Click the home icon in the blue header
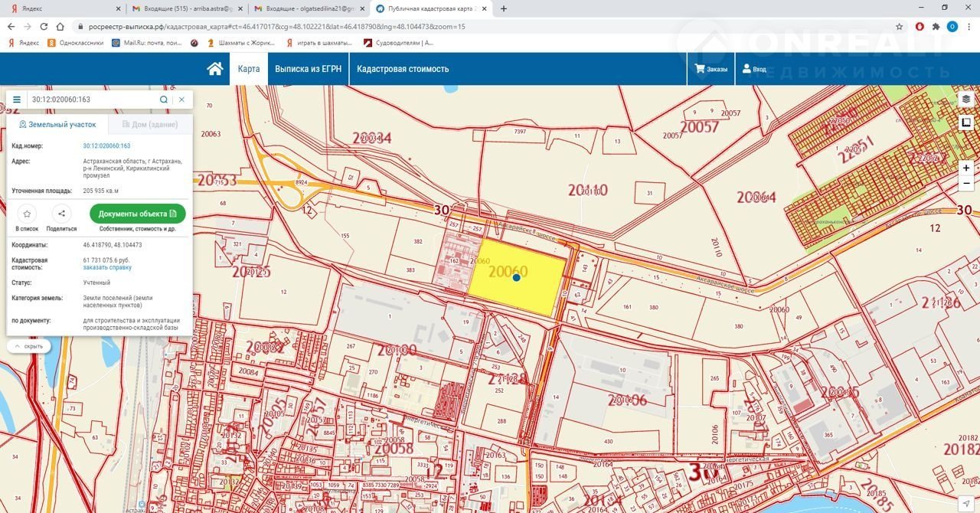 (x=215, y=69)
